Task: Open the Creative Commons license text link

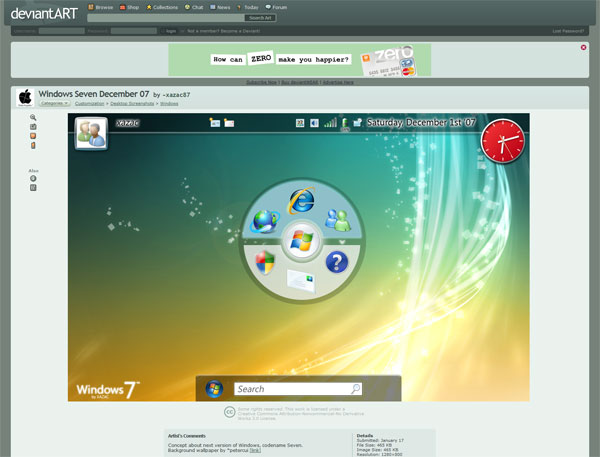Action: pyautogui.click(x=300, y=414)
